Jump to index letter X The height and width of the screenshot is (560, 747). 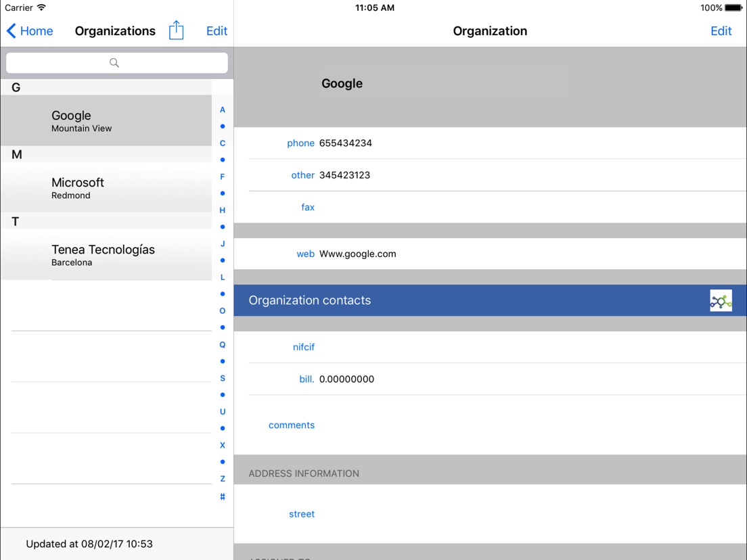(223, 445)
